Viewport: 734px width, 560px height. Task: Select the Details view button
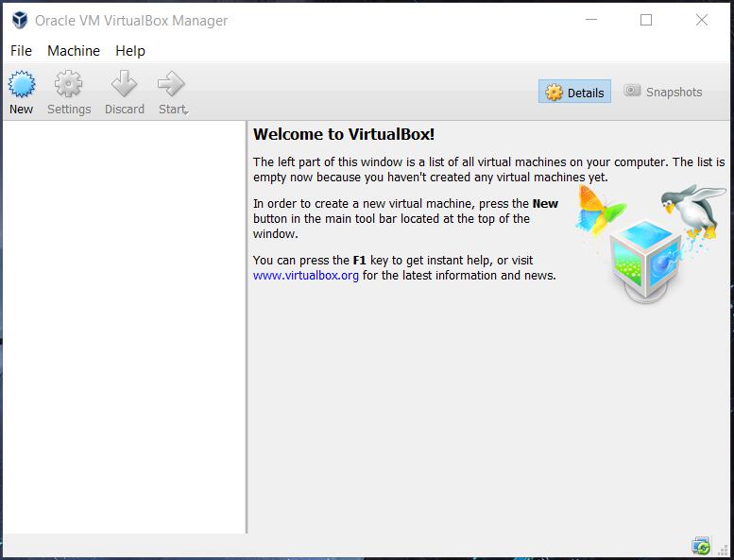(574, 92)
